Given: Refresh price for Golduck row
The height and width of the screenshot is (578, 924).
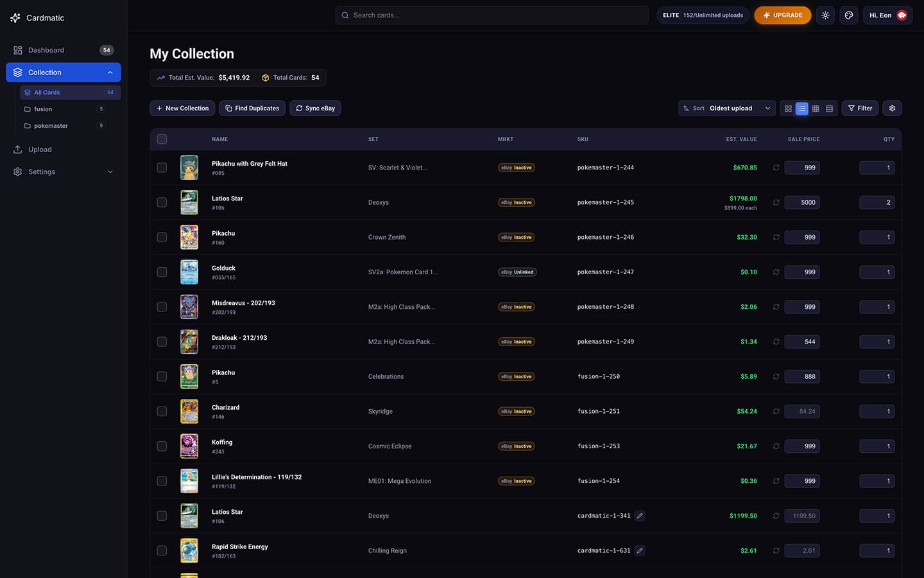Looking at the screenshot, I should pyautogui.click(x=776, y=272).
